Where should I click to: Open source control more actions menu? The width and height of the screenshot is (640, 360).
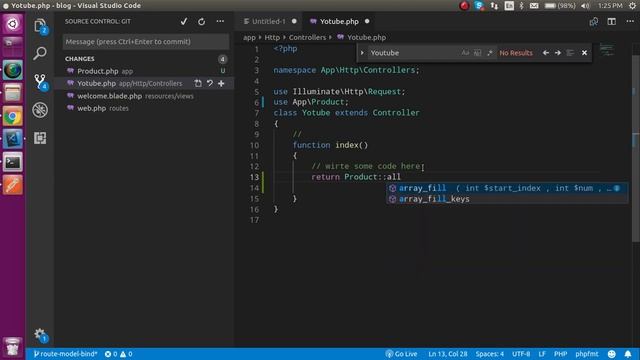pyautogui.click(x=220, y=21)
